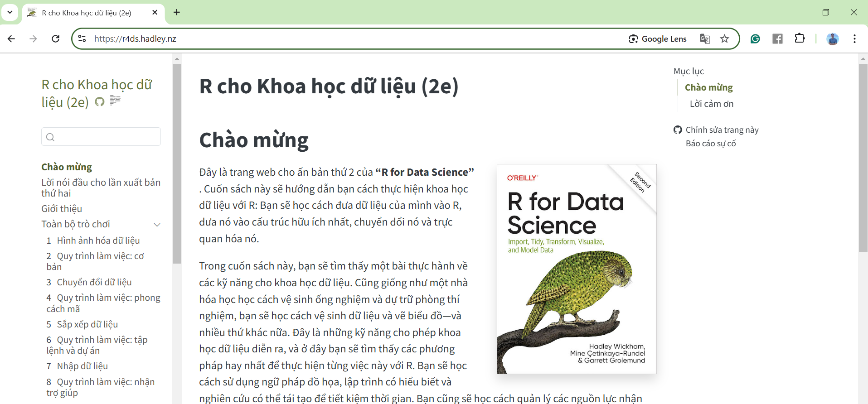Click sidebar scroll up arrow

(x=177, y=59)
